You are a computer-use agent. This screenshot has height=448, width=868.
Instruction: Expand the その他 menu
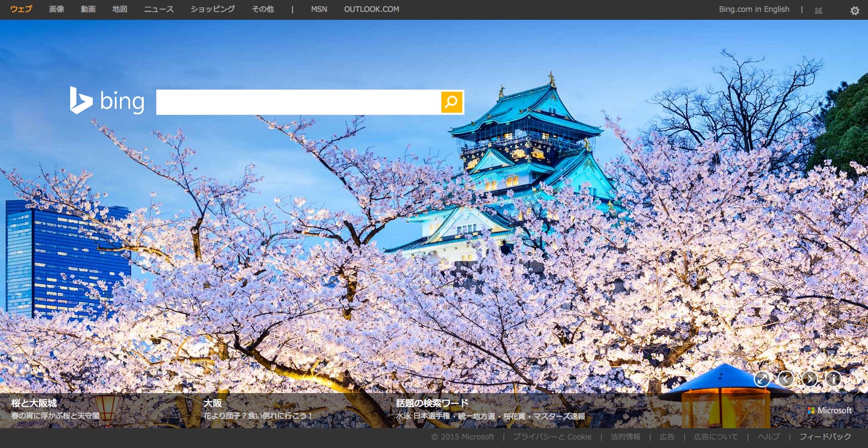[x=263, y=9]
